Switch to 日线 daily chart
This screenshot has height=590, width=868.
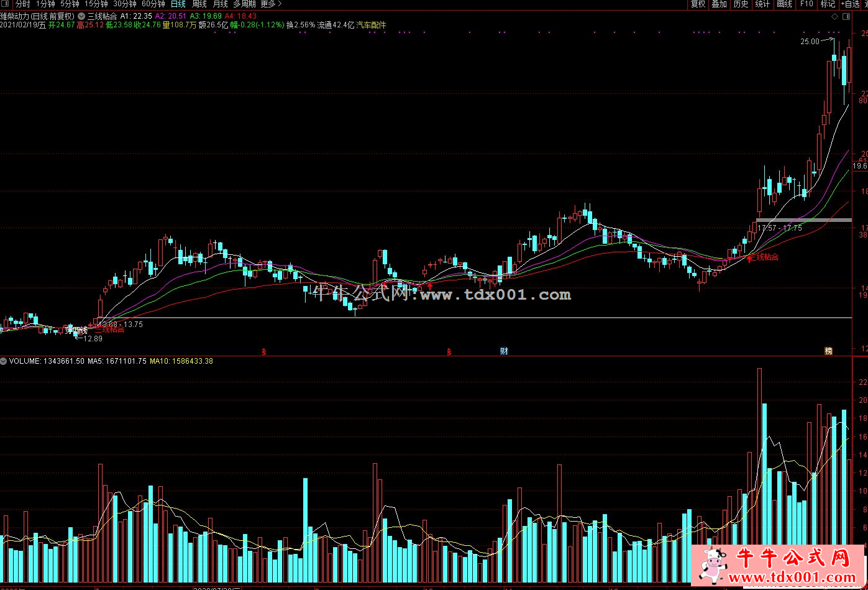click(x=178, y=4)
